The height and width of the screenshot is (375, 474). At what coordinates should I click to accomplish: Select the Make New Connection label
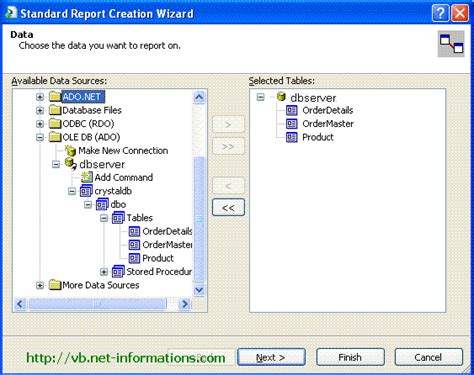123,151
